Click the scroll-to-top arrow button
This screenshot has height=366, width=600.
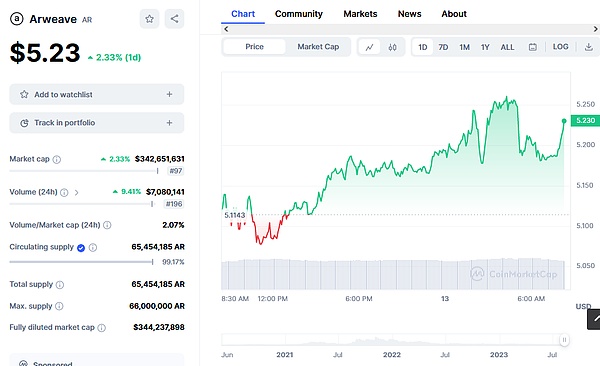click(594, 319)
